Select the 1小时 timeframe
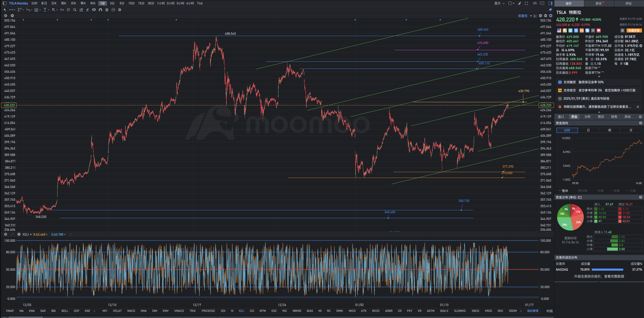Screen dimensions: 644x318 point(161,3)
